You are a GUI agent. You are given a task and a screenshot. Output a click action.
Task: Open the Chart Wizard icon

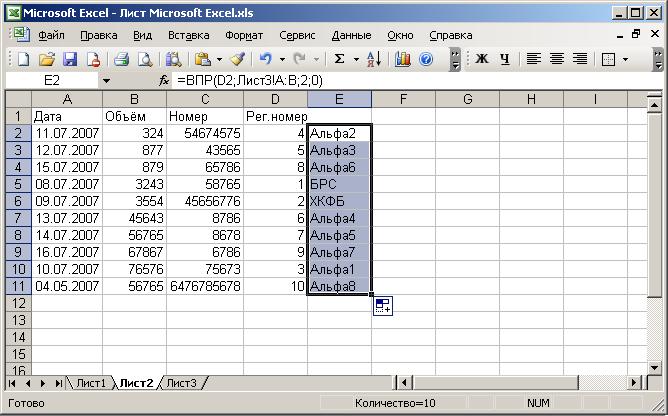coord(403,59)
